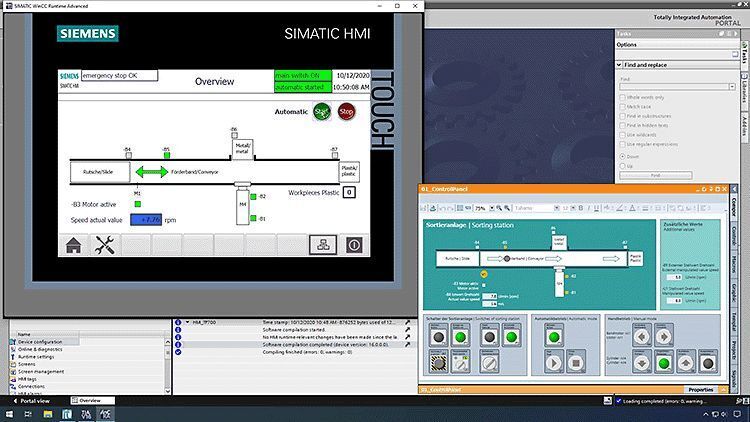
Task: Click the automatic started indicator
Action: click(x=303, y=87)
